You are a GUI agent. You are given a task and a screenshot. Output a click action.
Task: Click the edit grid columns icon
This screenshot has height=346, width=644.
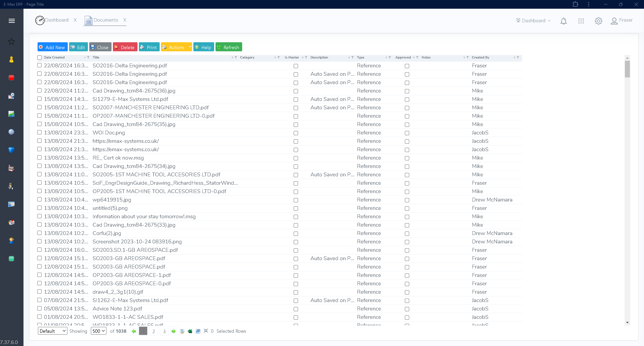click(182, 331)
